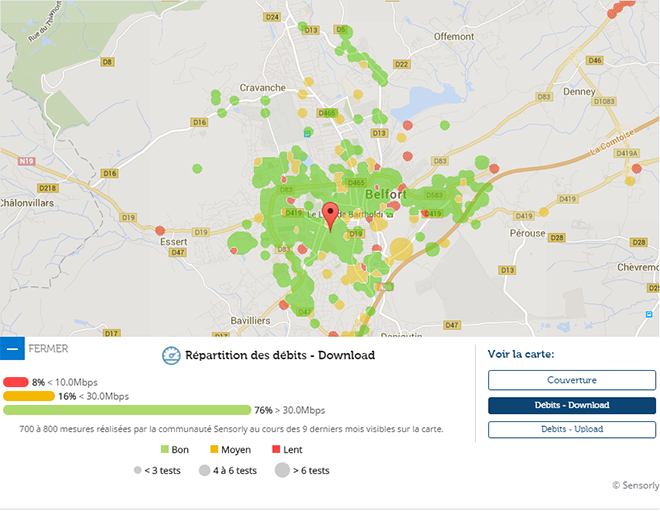Click the D24 road marker

(x=272, y=17)
